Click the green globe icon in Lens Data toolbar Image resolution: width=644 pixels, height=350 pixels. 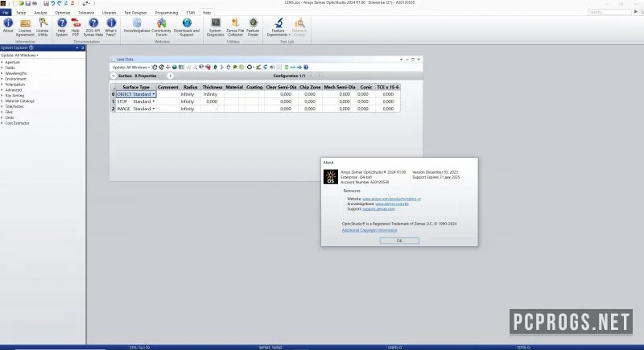175,68
